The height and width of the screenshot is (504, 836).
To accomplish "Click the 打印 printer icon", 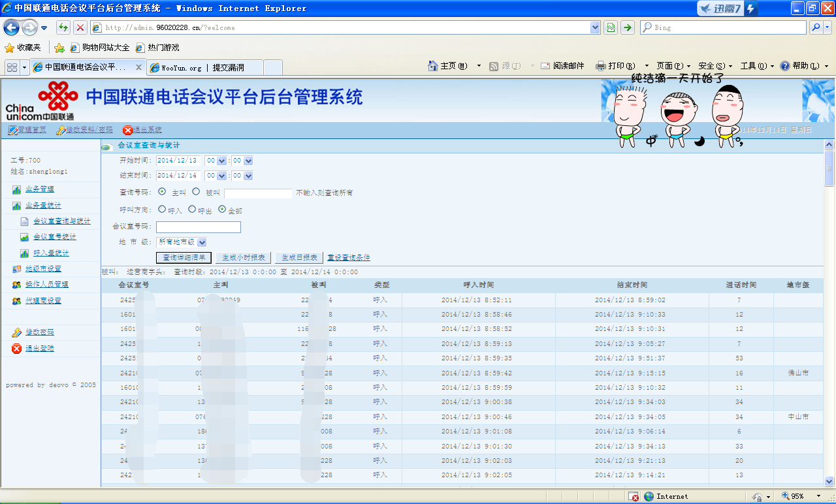I will click(x=601, y=66).
